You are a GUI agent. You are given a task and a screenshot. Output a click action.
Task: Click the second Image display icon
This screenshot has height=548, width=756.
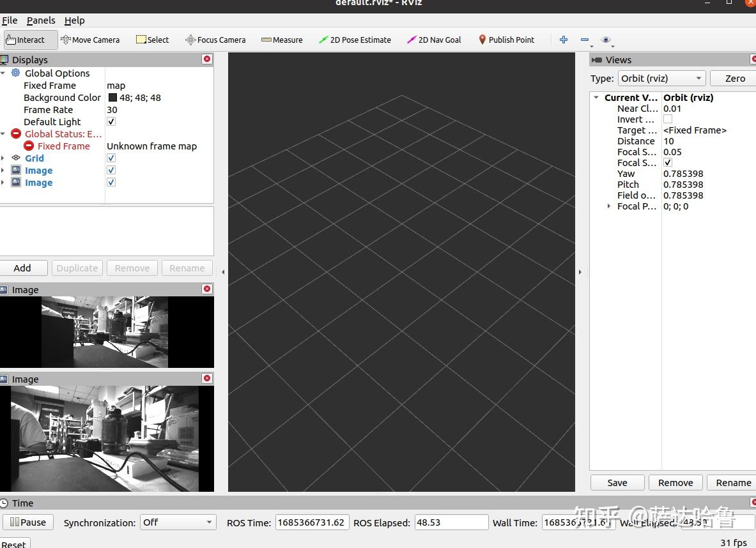[16, 182]
